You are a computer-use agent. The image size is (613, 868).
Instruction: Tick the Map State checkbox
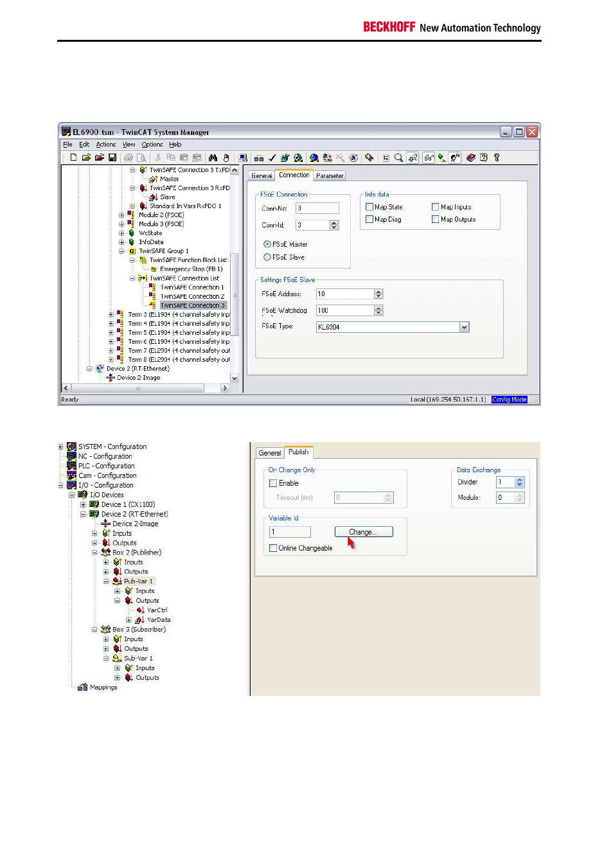(369, 207)
